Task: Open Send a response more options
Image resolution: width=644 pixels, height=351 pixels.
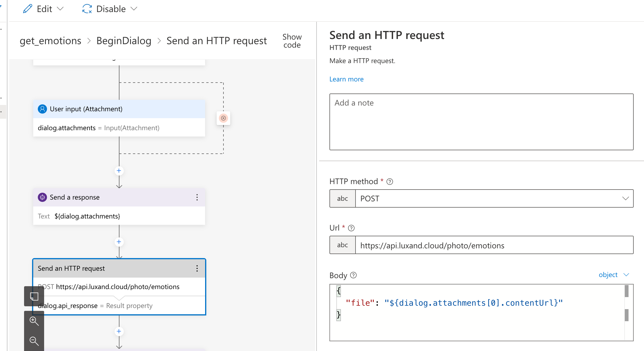Action: tap(197, 197)
